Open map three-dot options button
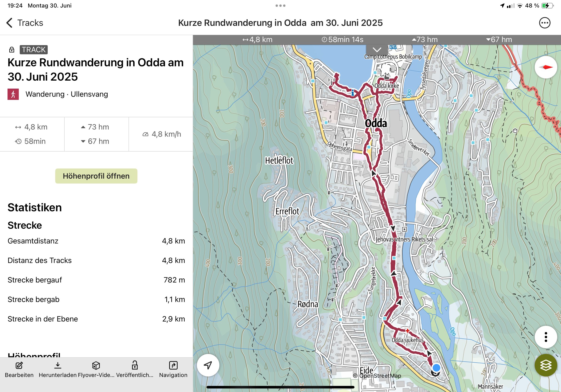The image size is (561, 392). (545, 337)
